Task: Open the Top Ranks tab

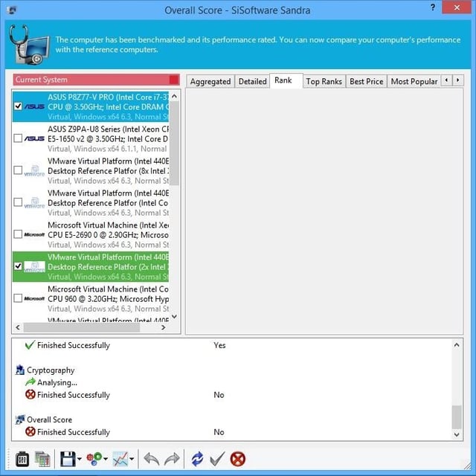Action: pyautogui.click(x=324, y=81)
